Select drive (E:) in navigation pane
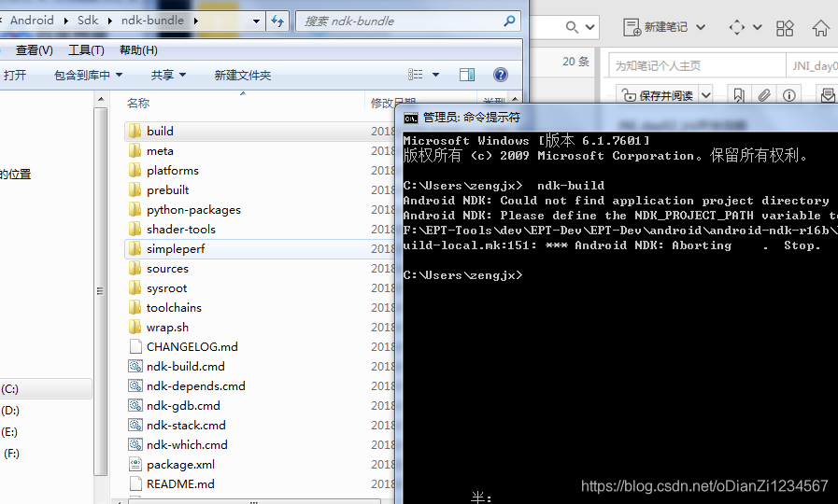 [x=9, y=432]
